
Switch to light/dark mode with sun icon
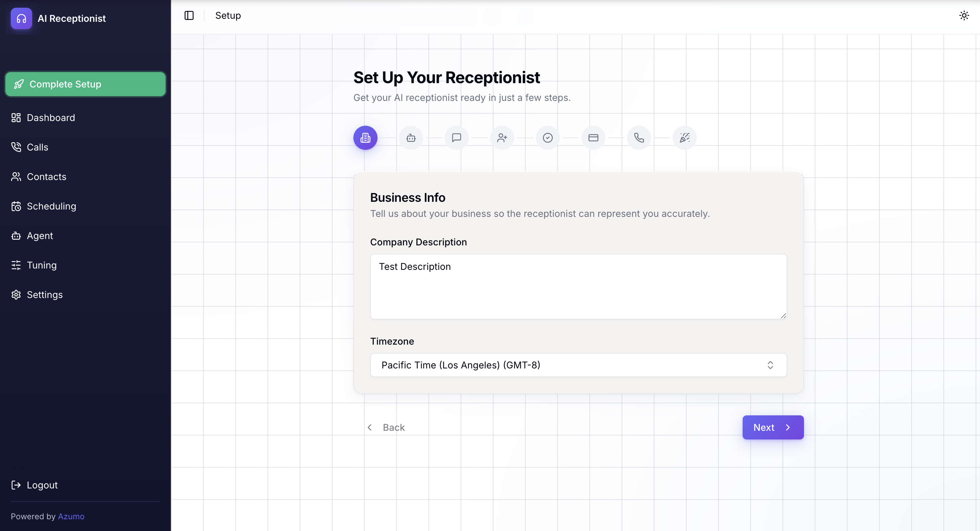click(x=964, y=15)
